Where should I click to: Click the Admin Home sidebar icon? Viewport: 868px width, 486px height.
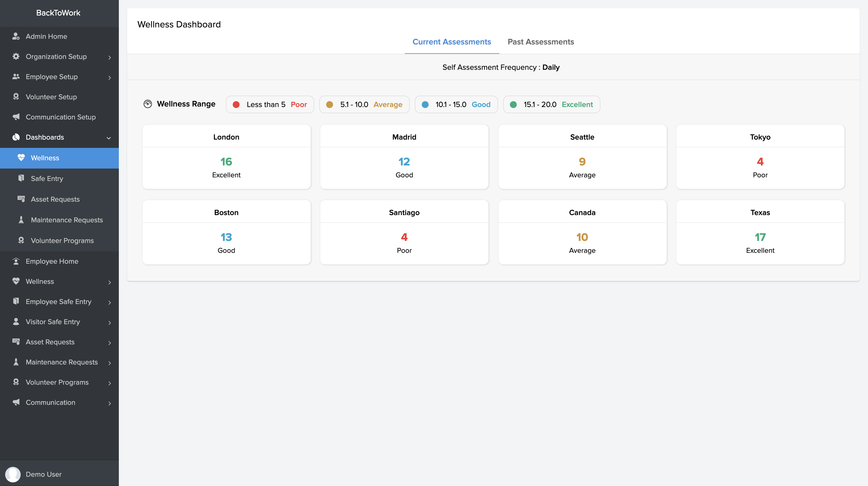click(16, 36)
